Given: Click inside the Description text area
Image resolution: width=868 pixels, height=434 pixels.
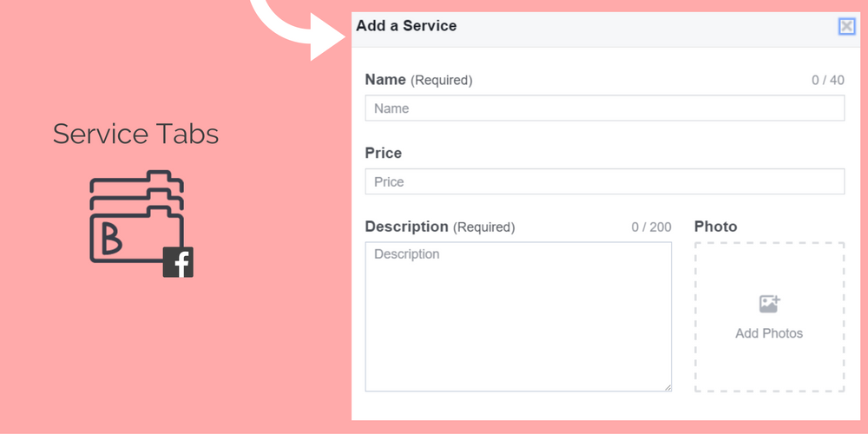Looking at the screenshot, I should pos(518,317).
